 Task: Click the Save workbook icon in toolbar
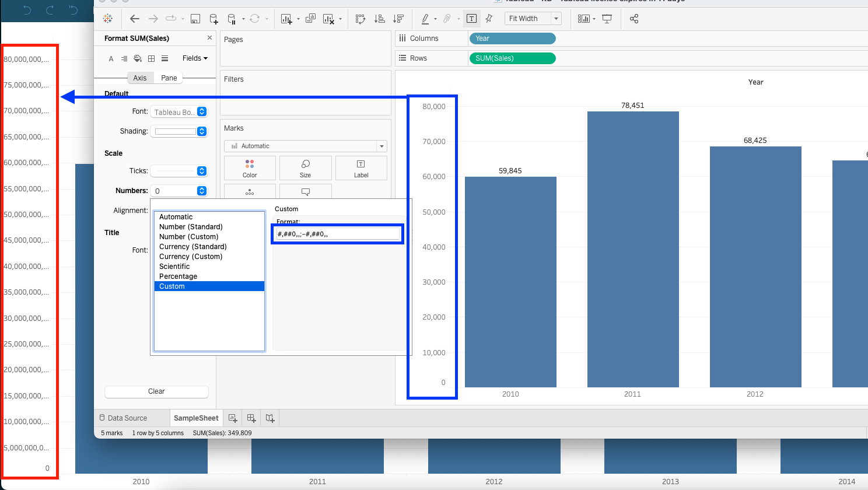pyautogui.click(x=195, y=19)
